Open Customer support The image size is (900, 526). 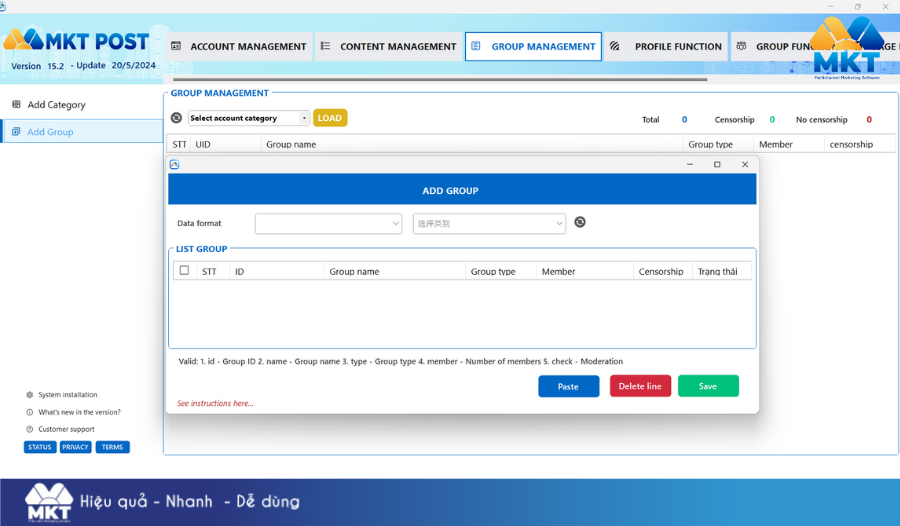click(67, 429)
